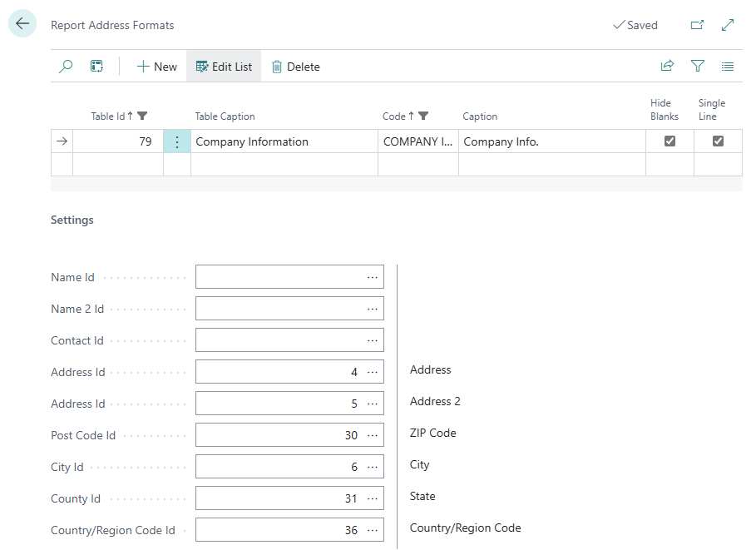
Task: Uncheck Hide Blanks for Company Info
Action: (670, 141)
